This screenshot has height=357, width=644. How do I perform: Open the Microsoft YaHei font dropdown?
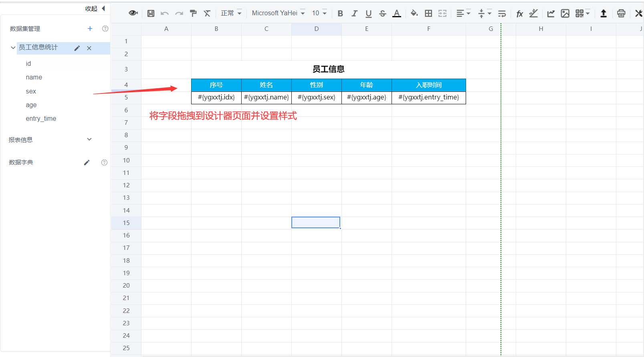[278, 13]
